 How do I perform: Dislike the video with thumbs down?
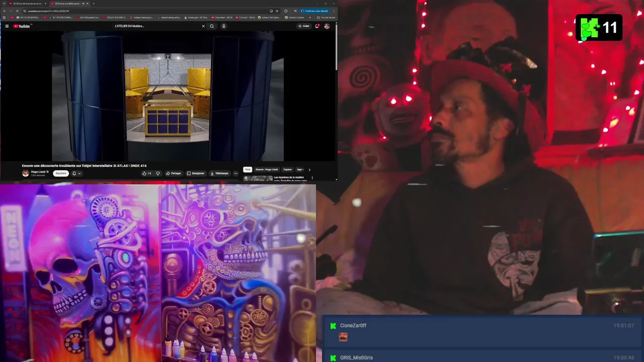[157, 173]
